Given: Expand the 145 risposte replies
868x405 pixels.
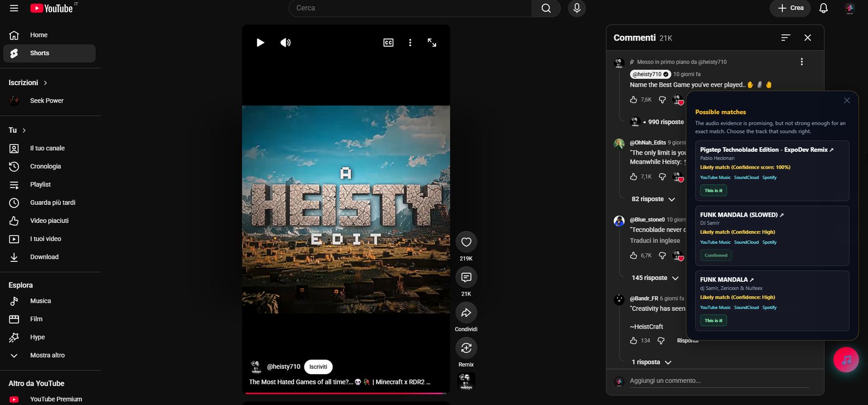Looking at the screenshot, I should tap(655, 278).
